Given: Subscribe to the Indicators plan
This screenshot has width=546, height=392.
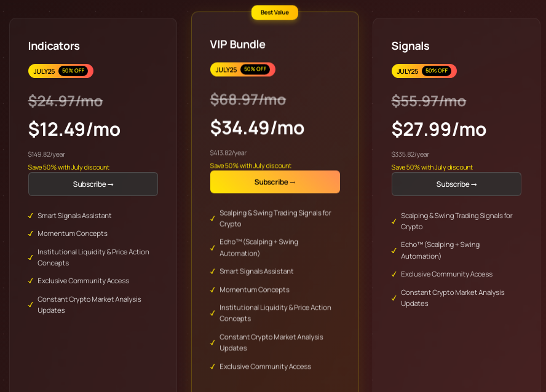Looking at the screenshot, I should click(x=93, y=184).
